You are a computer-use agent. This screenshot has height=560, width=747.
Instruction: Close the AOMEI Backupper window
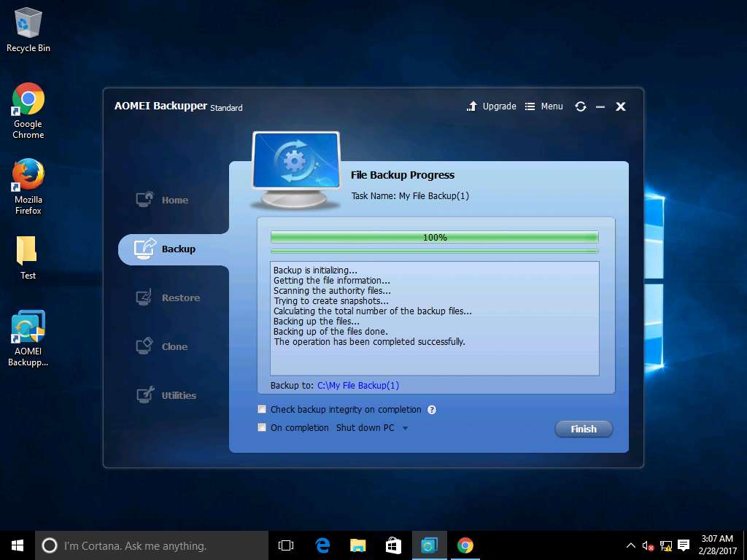pyautogui.click(x=620, y=106)
